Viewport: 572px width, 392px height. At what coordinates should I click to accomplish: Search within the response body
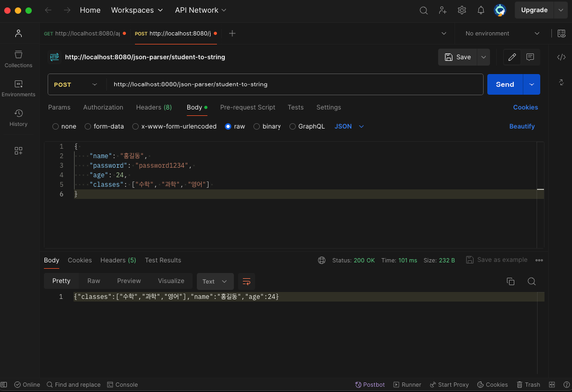pyautogui.click(x=531, y=281)
